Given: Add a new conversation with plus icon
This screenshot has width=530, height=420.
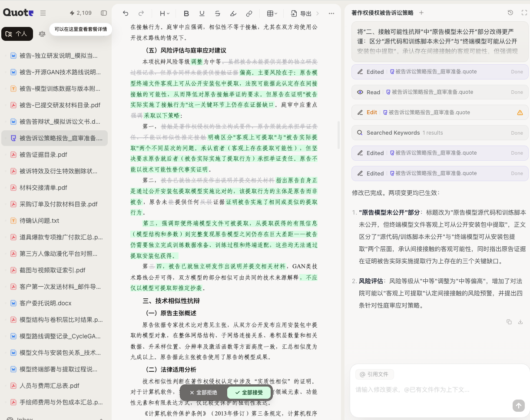Looking at the screenshot, I should point(421,13).
